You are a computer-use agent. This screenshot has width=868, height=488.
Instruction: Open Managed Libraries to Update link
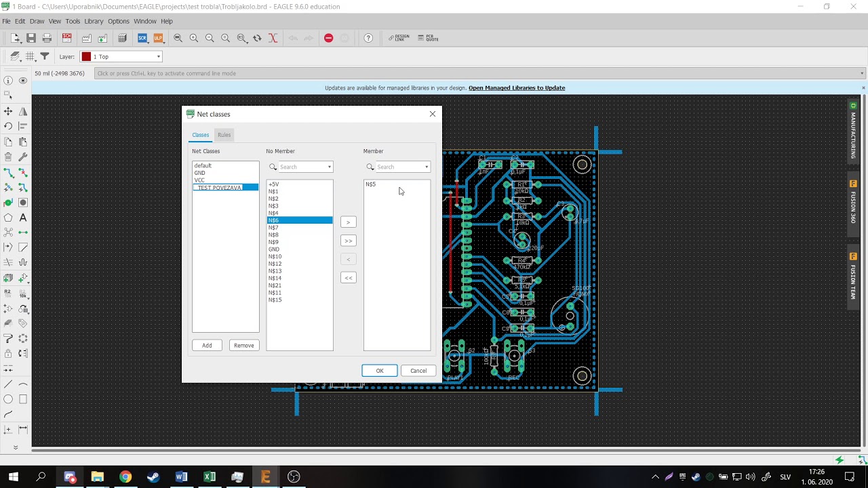tap(516, 88)
